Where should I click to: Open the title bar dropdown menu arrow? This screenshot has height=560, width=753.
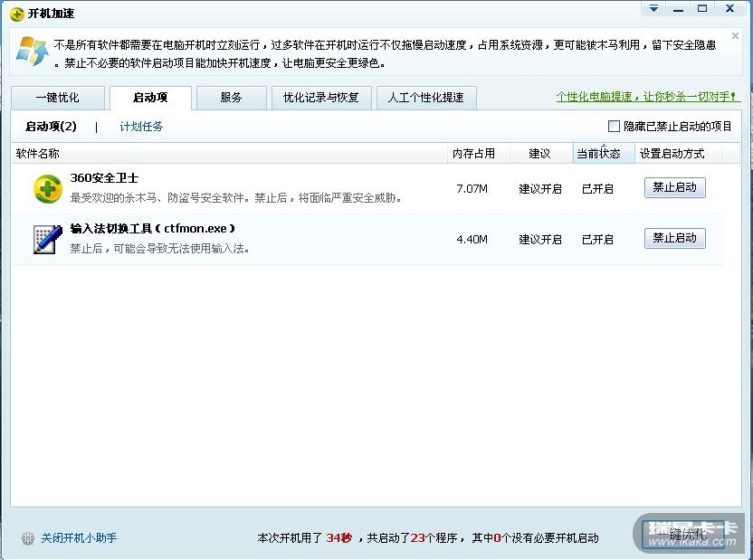[x=653, y=9]
